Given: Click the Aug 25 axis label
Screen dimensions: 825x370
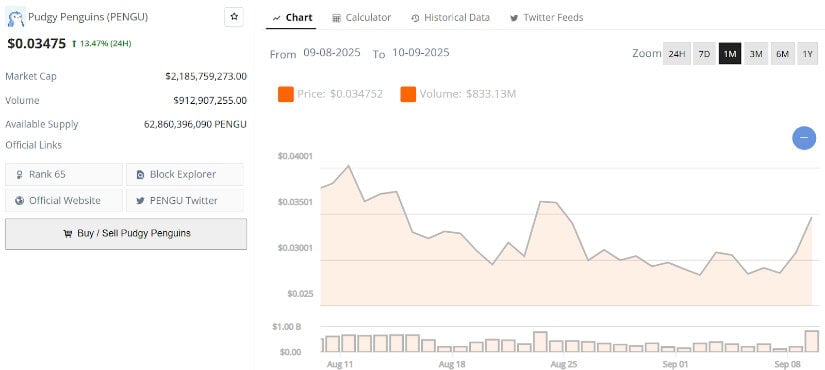Looking at the screenshot, I should (565, 364).
